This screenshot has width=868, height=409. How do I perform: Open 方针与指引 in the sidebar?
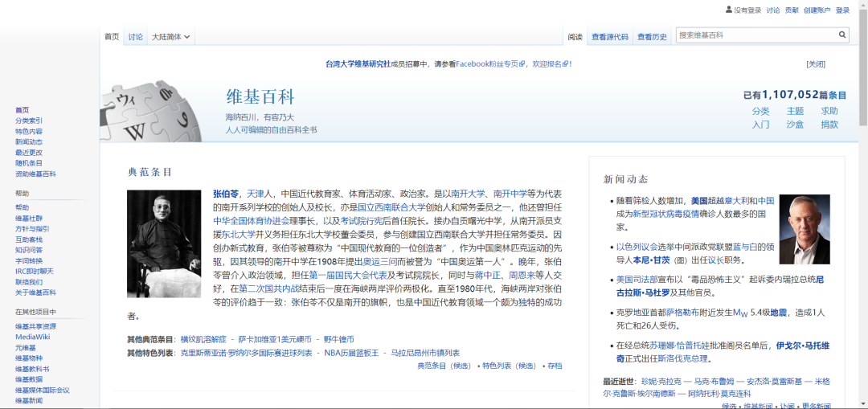point(32,228)
